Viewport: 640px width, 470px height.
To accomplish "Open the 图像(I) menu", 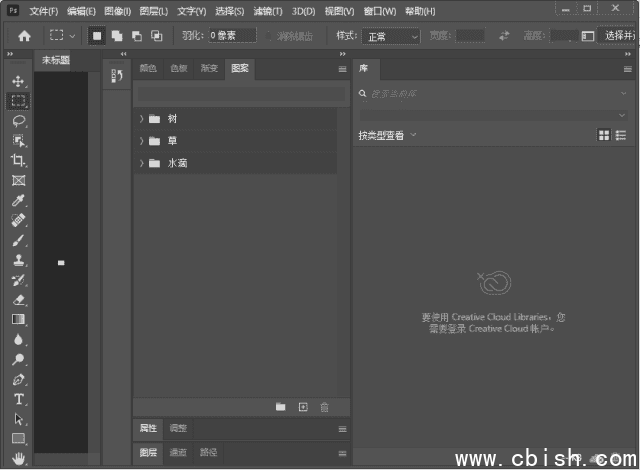I will tap(118, 11).
